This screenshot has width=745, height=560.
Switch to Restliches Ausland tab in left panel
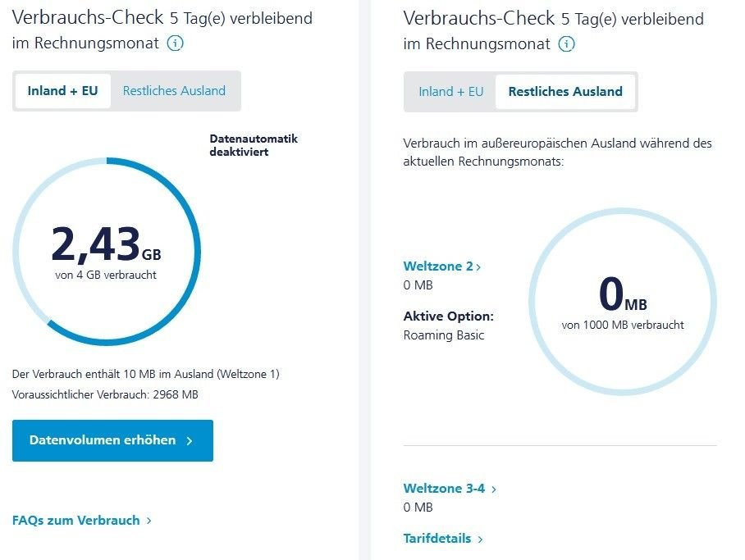click(x=174, y=91)
